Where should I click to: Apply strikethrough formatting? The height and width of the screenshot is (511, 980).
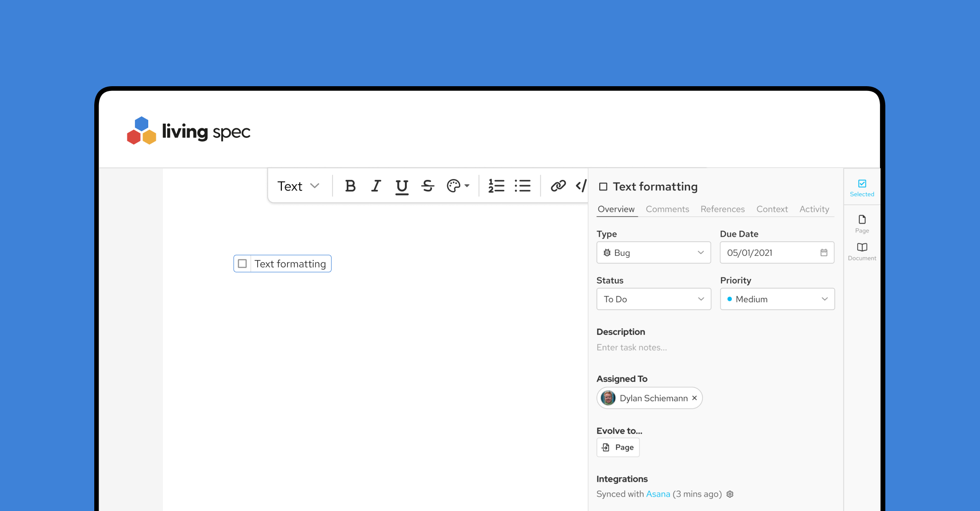pyautogui.click(x=428, y=186)
